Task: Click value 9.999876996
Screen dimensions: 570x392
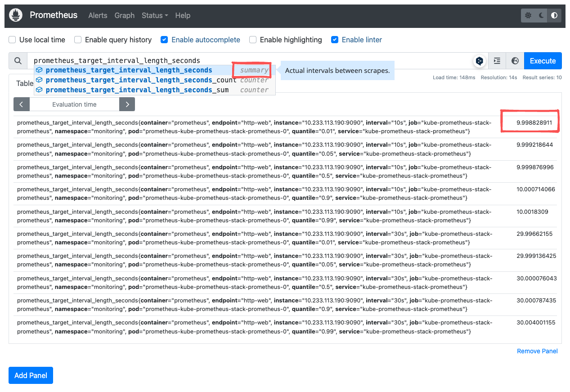Action: [x=535, y=167]
